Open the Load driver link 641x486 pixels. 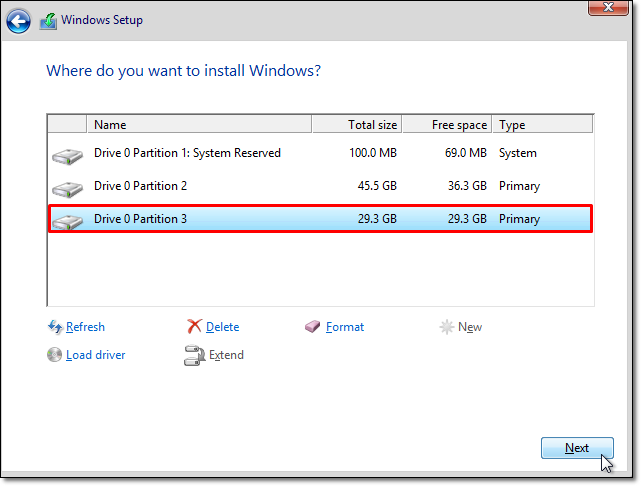(x=96, y=355)
